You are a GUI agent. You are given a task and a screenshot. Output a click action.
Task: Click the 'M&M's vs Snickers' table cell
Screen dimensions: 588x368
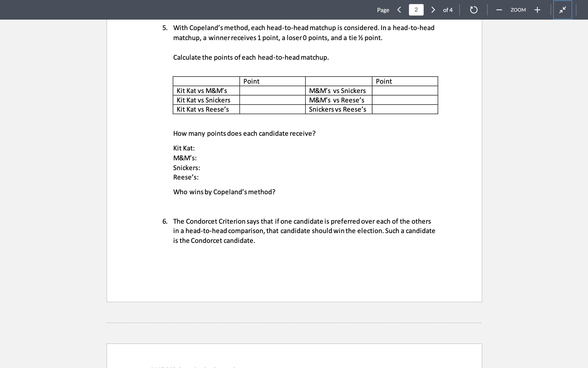click(x=339, y=91)
